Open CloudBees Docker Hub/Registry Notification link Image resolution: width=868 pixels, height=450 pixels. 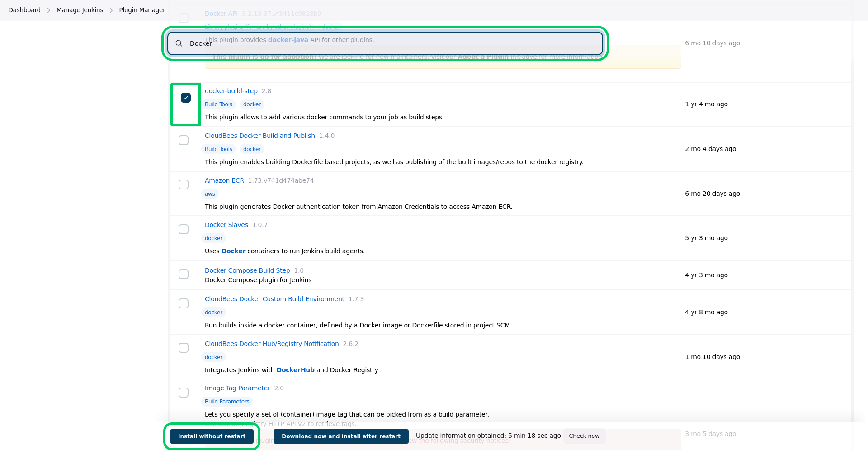coord(272,344)
